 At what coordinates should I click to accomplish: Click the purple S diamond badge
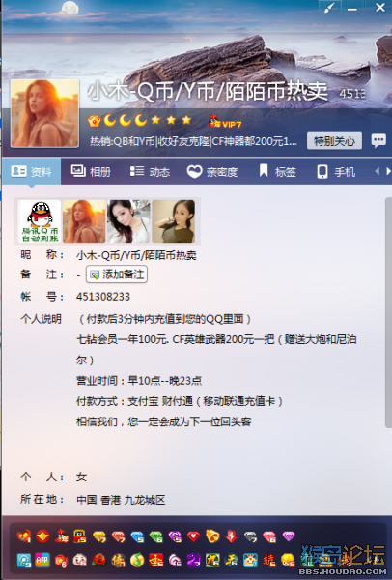[x=175, y=536]
